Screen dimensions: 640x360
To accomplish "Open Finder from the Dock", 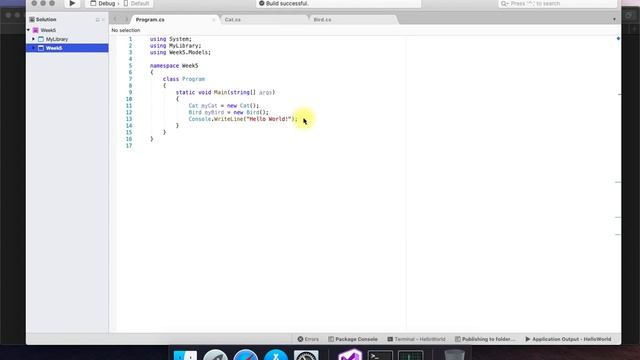I will point(185,355).
